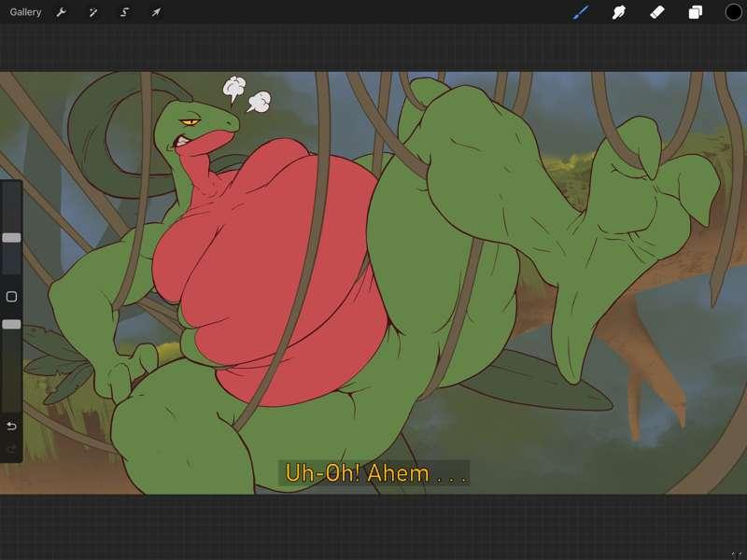Click the brush size slider handle
The width and height of the screenshot is (747, 560).
tap(11, 238)
